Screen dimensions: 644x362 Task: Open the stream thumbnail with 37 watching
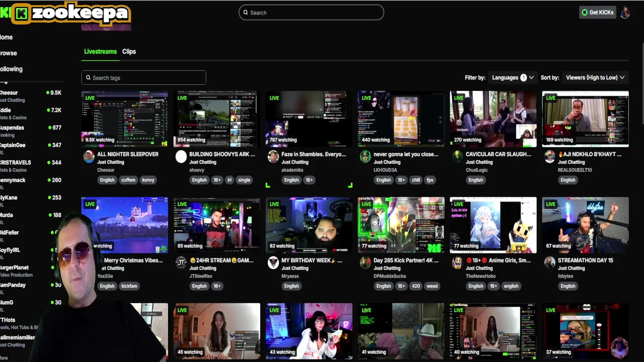tap(585, 331)
